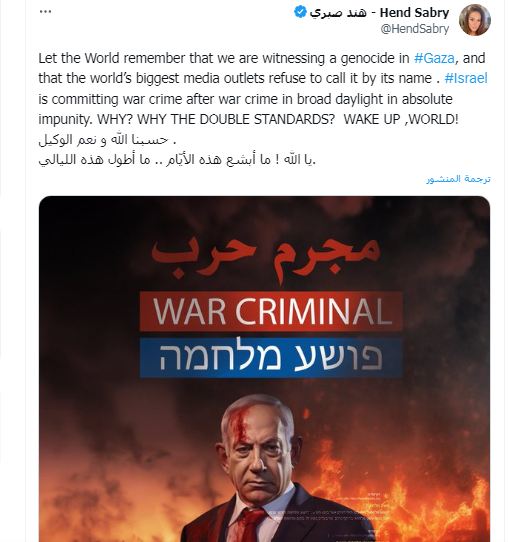Click the man's face in poster
The image size is (509, 542).
click(258, 453)
